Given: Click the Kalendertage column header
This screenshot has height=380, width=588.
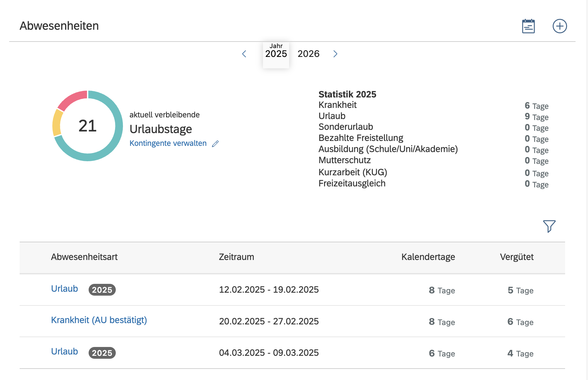Looking at the screenshot, I should (428, 257).
